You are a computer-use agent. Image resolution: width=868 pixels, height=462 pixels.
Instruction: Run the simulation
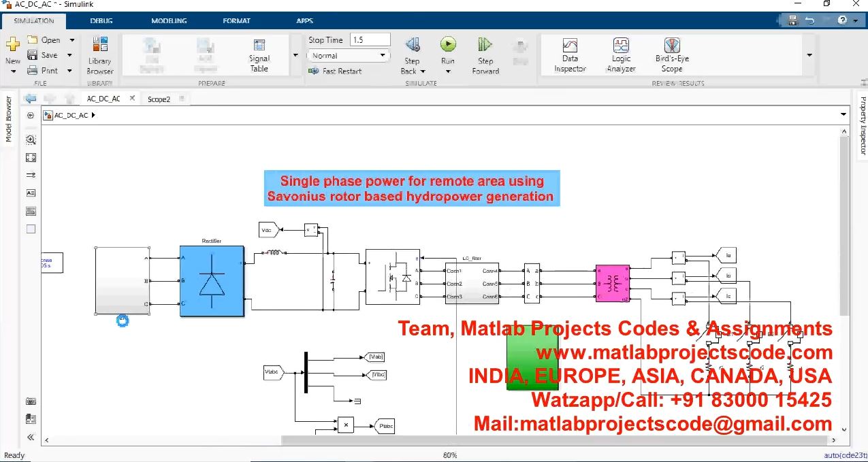[x=448, y=45]
